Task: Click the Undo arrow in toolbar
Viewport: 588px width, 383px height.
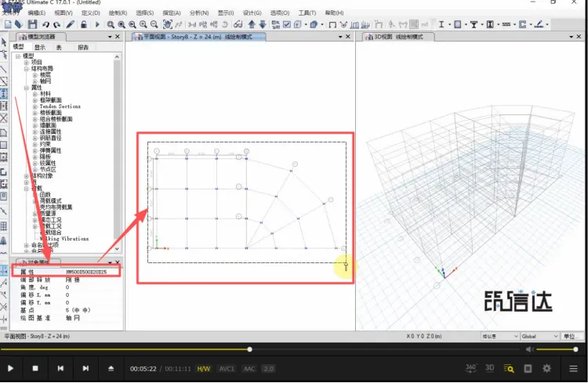Action: point(45,24)
